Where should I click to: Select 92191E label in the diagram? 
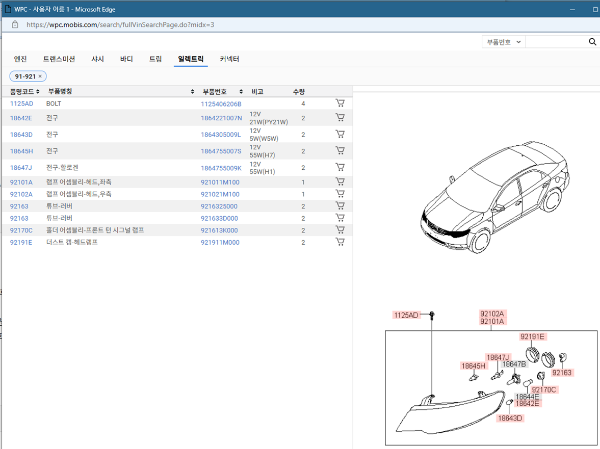coord(532,337)
